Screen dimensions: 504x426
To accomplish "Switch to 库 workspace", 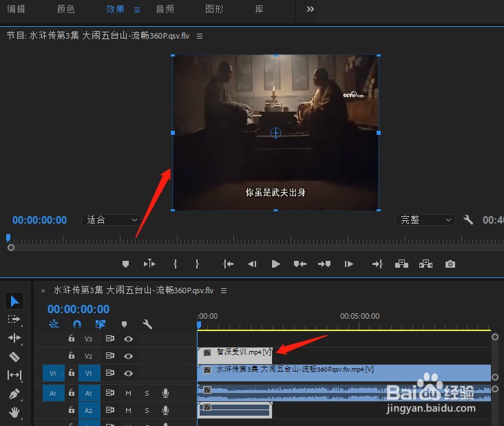I will click(259, 9).
